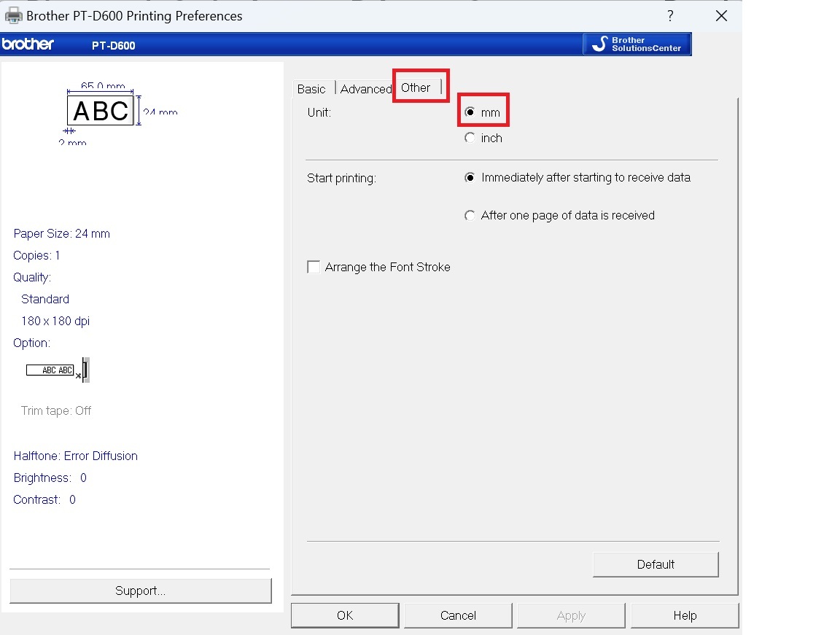Image resolution: width=840 pixels, height=635 pixels.
Task: Click the Cancel button
Action: coord(458,615)
